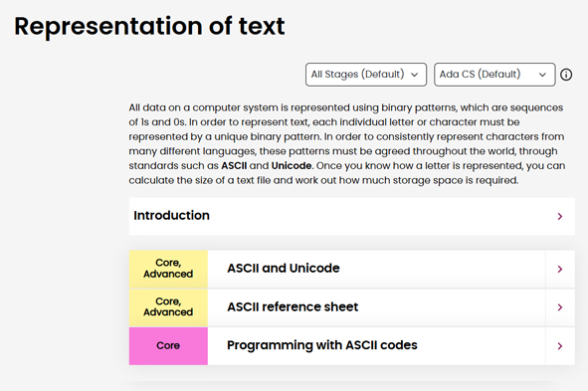The width and height of the screenshot is (588, 391).
Task: Expand the Introduction section
Action: (352, 216)
